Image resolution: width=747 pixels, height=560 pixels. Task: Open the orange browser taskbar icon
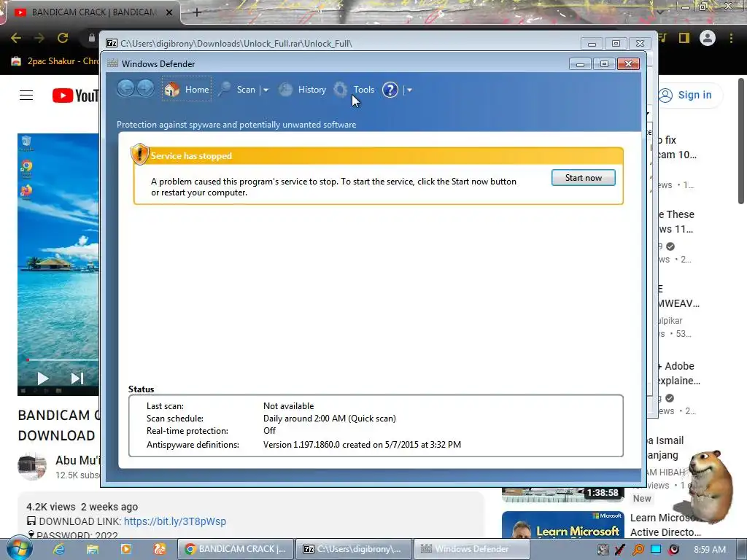tap(160, 549)
